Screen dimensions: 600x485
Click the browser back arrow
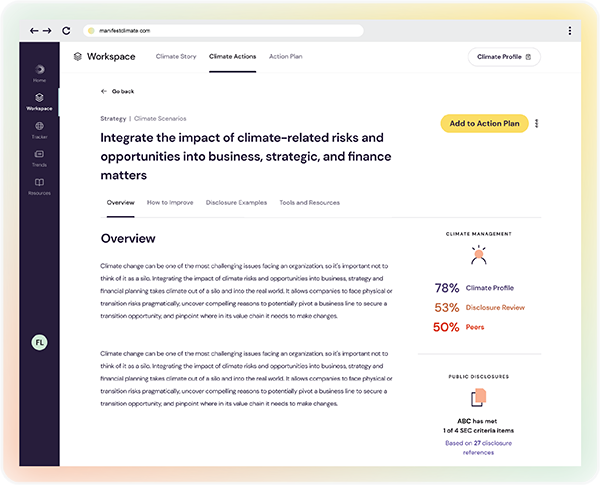(x=35, y=31)
